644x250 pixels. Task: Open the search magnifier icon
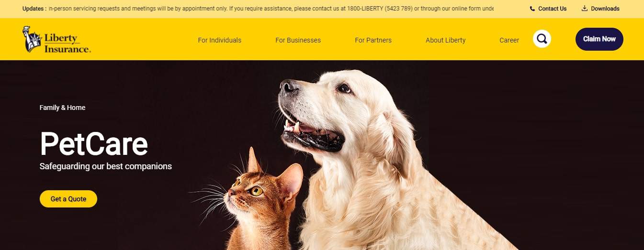542,39
